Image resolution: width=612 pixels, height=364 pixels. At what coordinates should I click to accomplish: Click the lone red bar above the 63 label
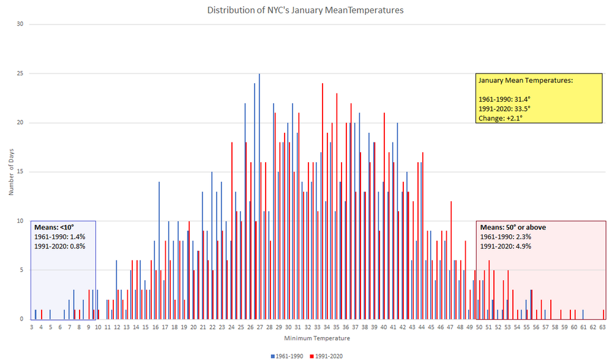603,314
